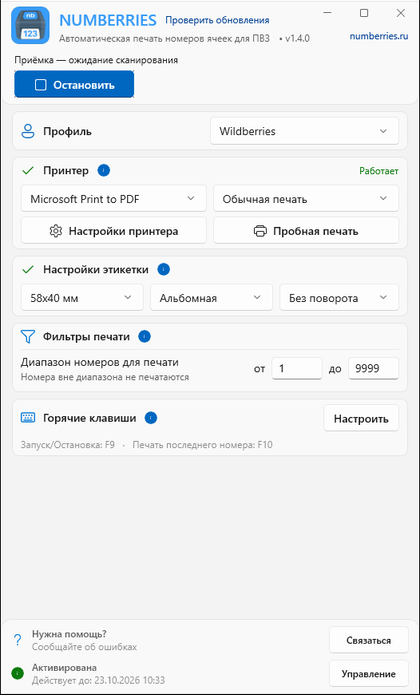420x695 pixels.
Task: Click Печать последнего номера: F10 text
Action: pos(202,445)
